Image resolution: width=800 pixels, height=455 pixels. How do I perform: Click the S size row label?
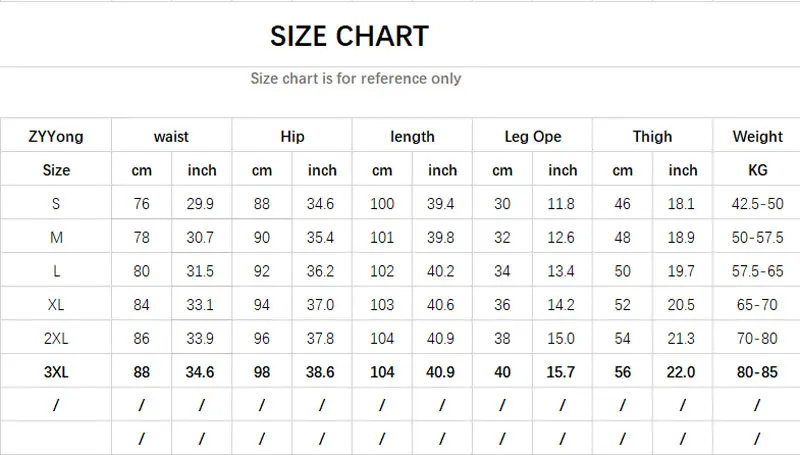tap(56, 204)
